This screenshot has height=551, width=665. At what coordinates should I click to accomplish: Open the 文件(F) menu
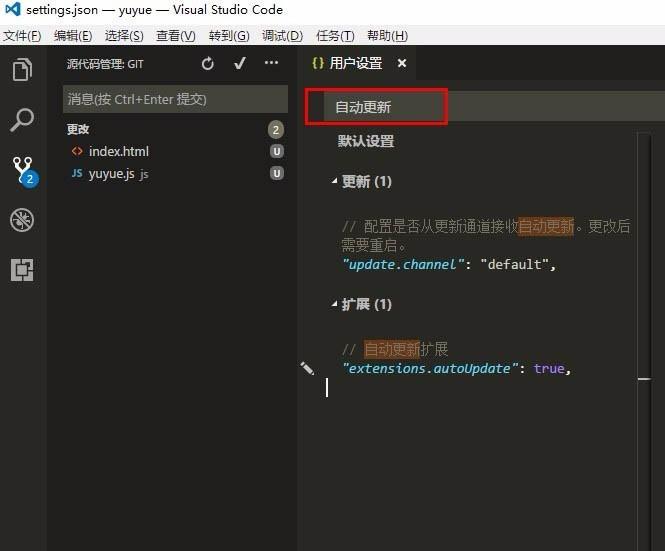[22, 36]
